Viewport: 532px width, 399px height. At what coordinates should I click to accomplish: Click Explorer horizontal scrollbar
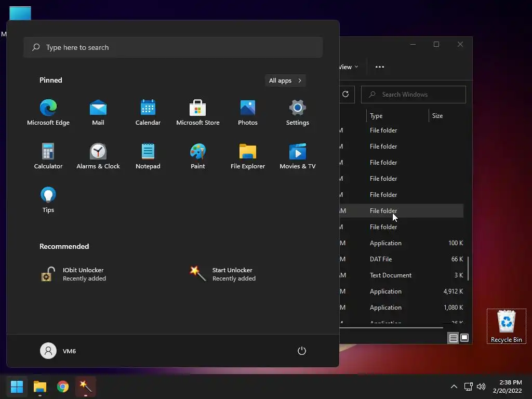tap(391, 328)
